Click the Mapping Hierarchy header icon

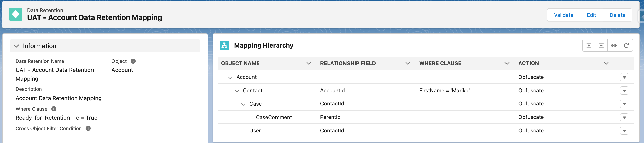224,45
